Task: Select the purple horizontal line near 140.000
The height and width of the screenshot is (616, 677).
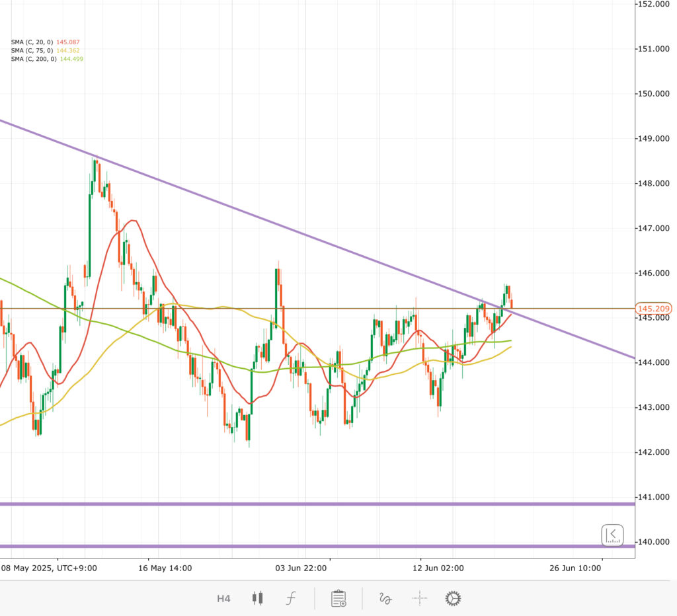Action: point(317,546)
